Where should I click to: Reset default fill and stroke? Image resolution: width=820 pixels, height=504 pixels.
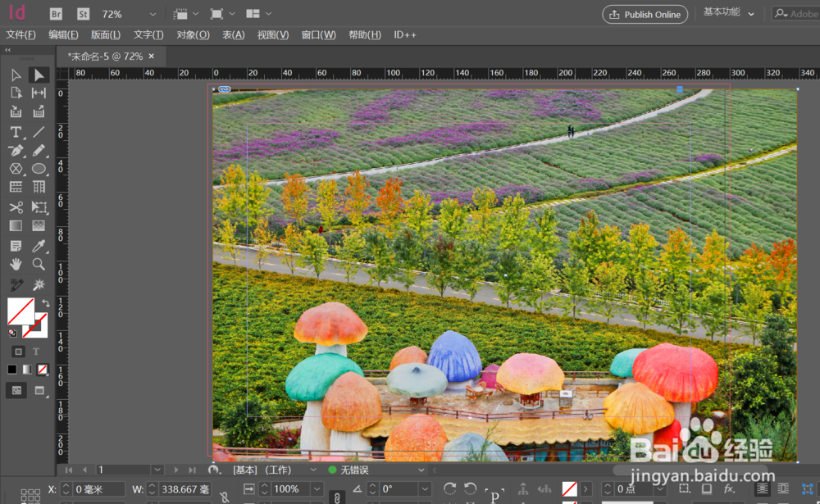(12, 333)
